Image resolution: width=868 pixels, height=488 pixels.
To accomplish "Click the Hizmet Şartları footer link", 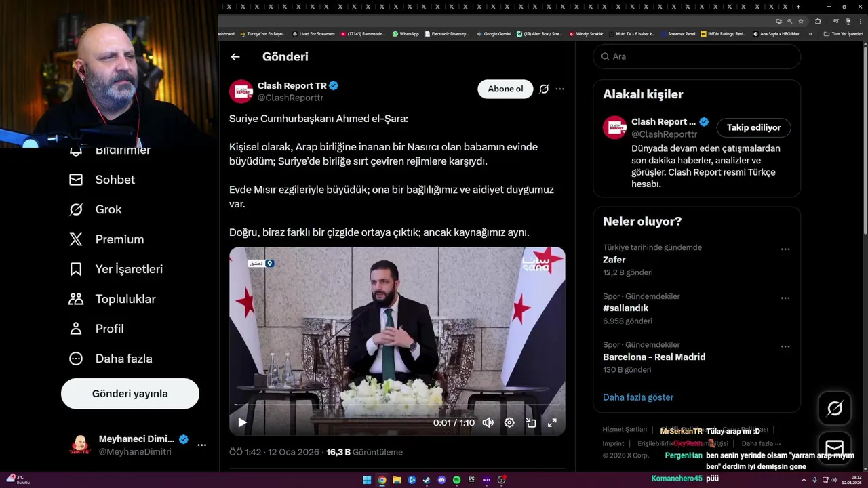I will [625, 430].
